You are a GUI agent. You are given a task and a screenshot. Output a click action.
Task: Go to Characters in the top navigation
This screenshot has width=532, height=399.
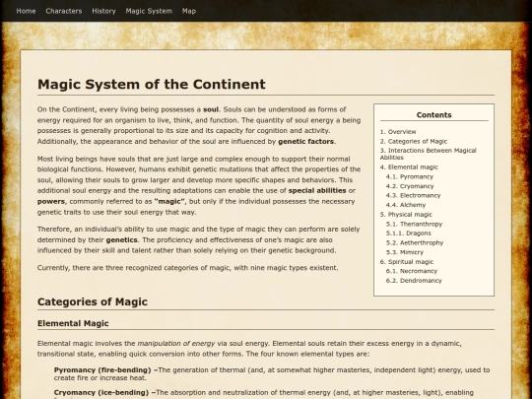coord(64,11)
